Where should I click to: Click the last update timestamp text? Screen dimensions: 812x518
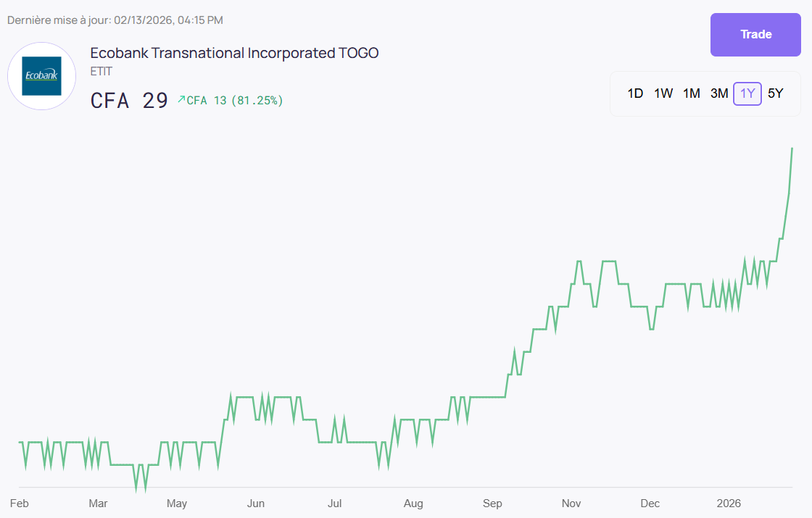[x=115, y=20]
